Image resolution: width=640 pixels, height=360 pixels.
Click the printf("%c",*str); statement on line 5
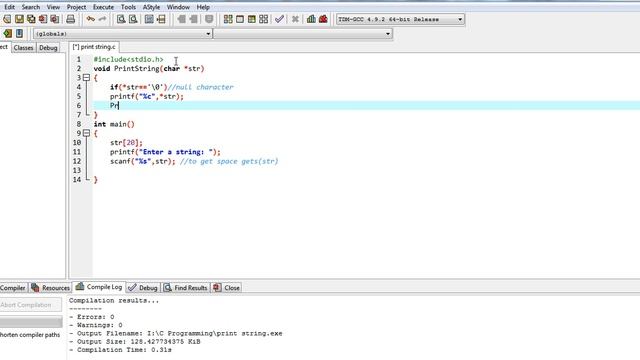click(147, 96)
